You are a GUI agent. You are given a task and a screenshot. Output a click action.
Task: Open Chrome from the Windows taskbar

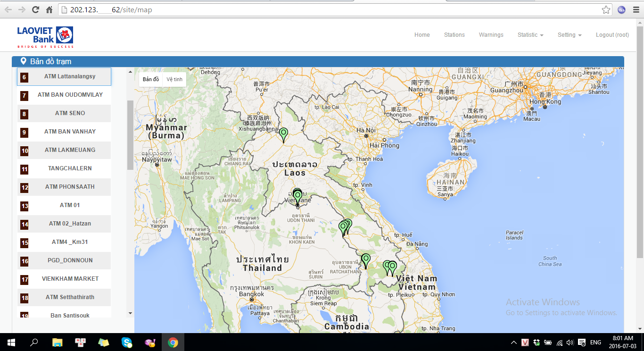point(173,343)
